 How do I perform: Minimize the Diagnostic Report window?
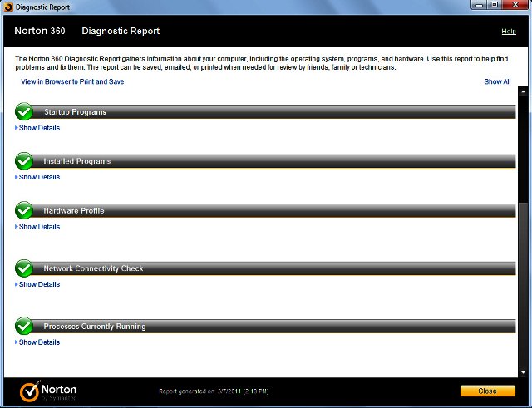[479, 5]
